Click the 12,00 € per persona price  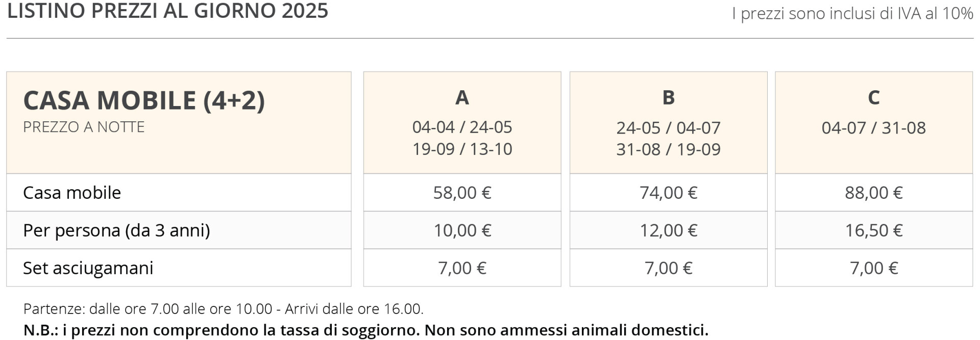(x=668, y=230)
